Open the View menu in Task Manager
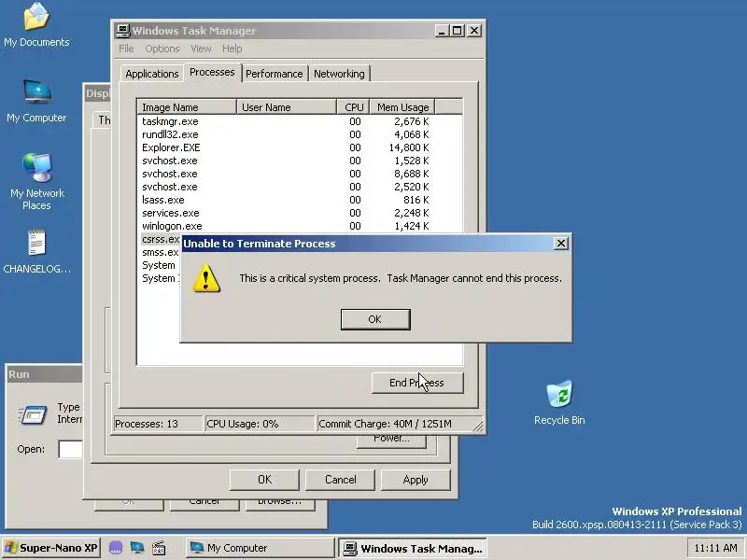Viewport: 747px width, 560px height. coord(201,49)
